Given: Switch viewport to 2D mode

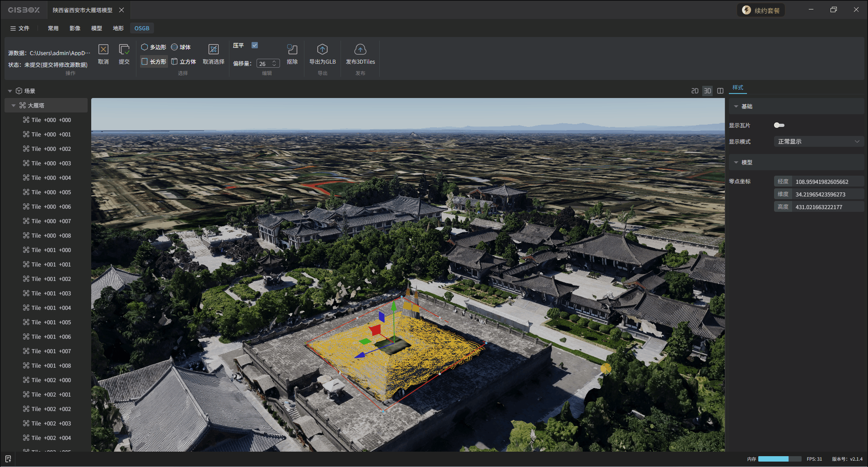Looking at the screenshot, I should click(695, 91).
